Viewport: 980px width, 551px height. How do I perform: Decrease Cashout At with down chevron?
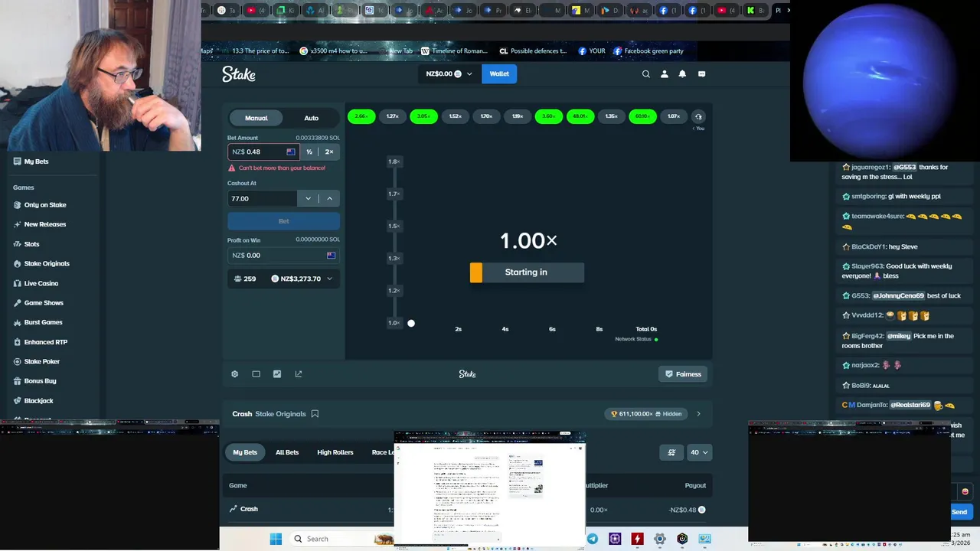click(308, 198)
